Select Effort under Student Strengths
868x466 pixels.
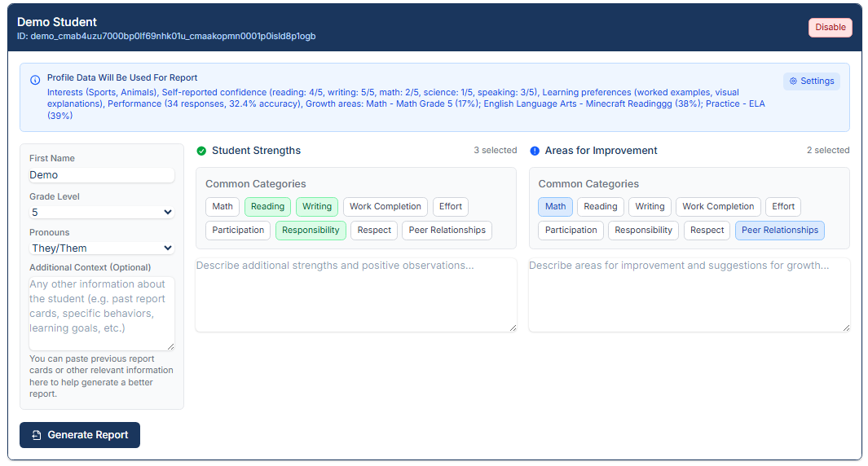coord(451,207)
